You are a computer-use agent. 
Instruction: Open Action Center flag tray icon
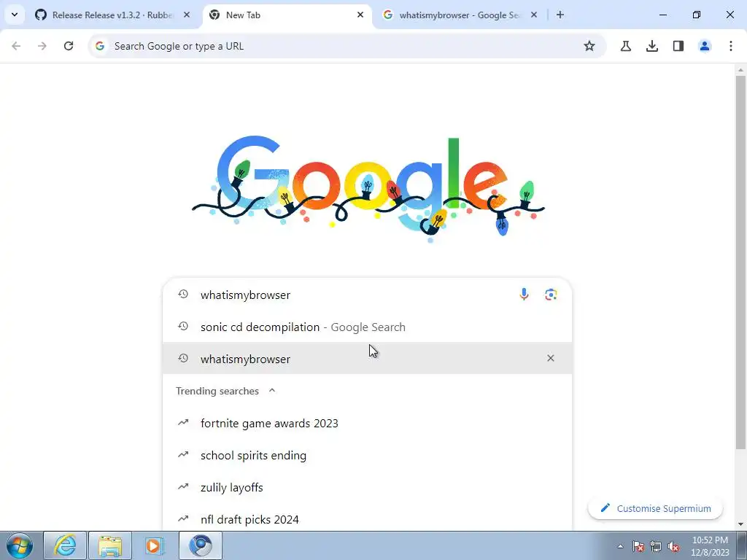[x=638, y=546]
